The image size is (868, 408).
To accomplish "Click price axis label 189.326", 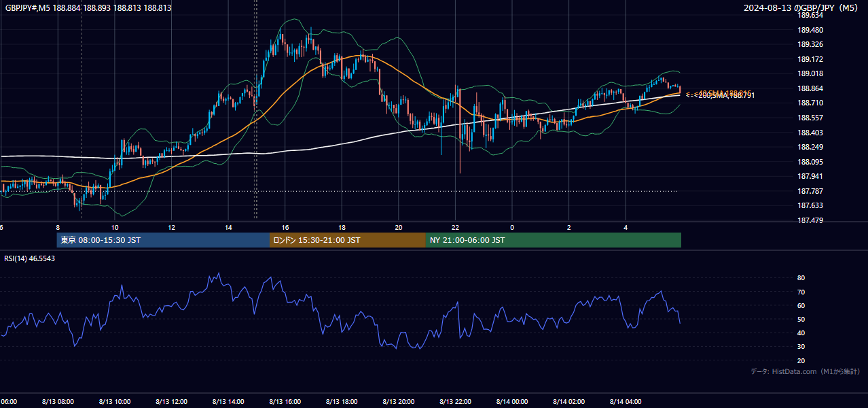I will (x=810, y=44).
